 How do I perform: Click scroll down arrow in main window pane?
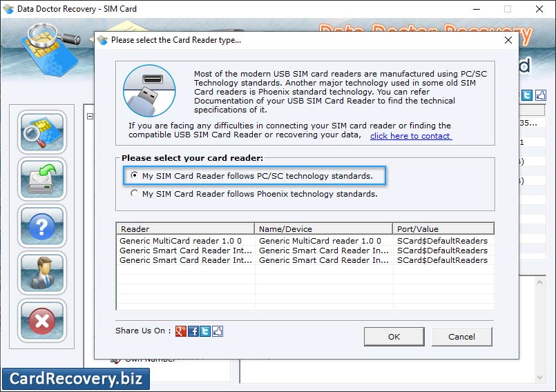tap(539, 378)
